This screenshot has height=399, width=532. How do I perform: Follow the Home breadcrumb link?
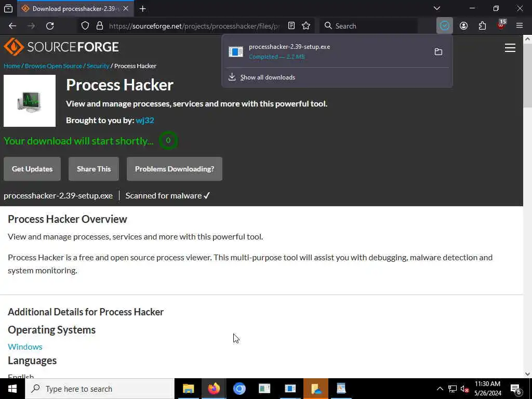click(x=12, y=66)
